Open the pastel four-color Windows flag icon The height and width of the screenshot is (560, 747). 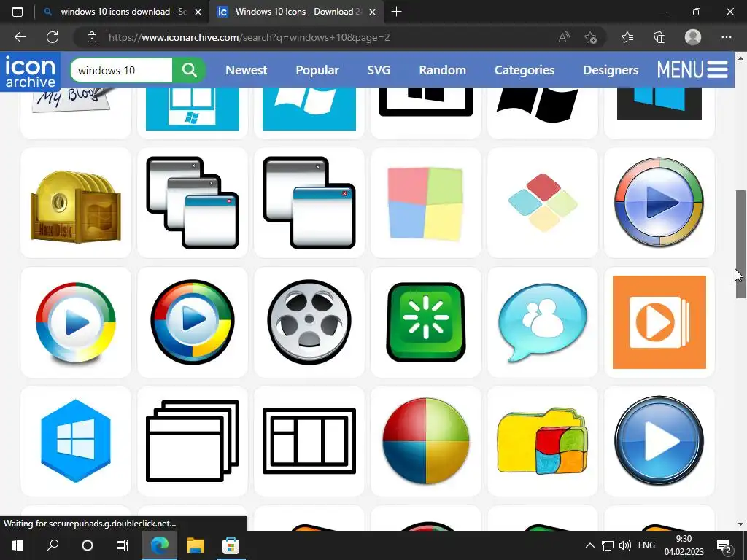click(x=426, y=203)
